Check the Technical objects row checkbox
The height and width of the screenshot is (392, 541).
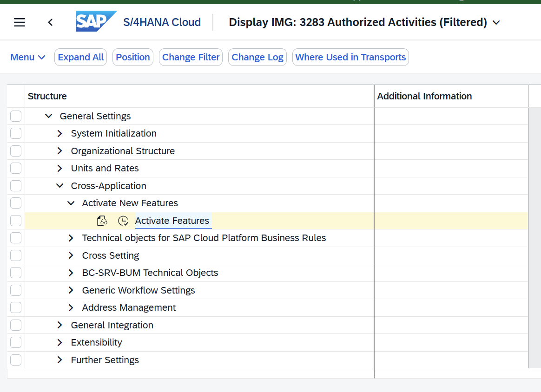16,238
